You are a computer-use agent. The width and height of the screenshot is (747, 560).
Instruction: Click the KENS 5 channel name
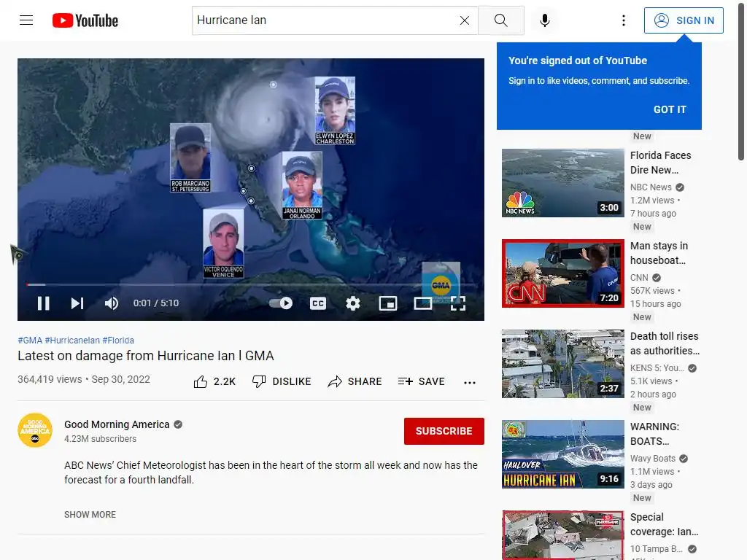click(657, 368)
